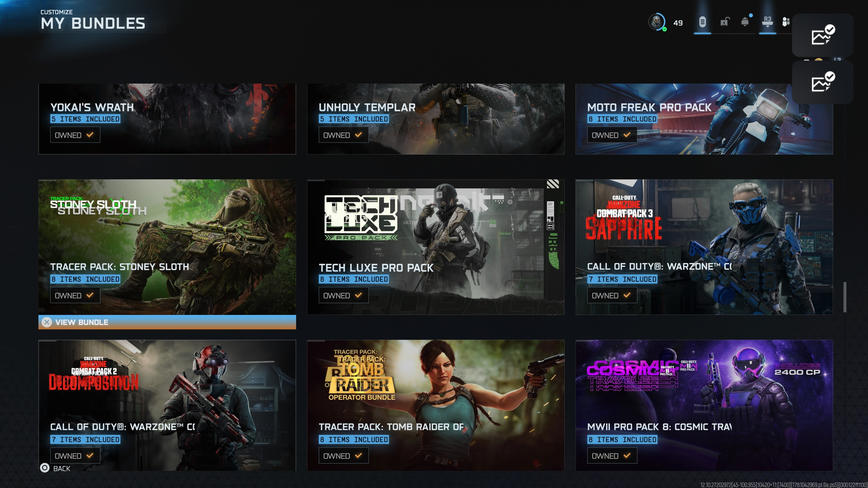868x488 pixels.
Task: Select the pill-shaped tokens icon in header
Action: coord(702,22)
